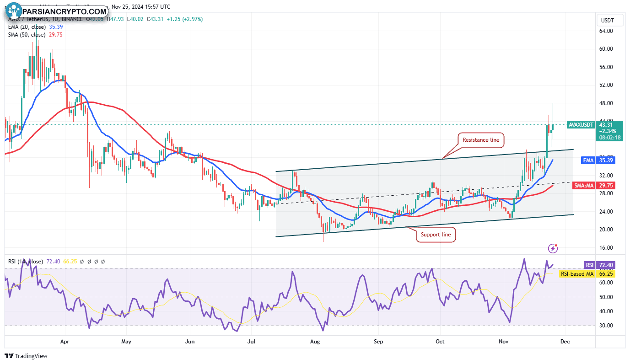Select the Resistance line callout label
Viewport: 630px width, 364px height.
pos(481,140)
